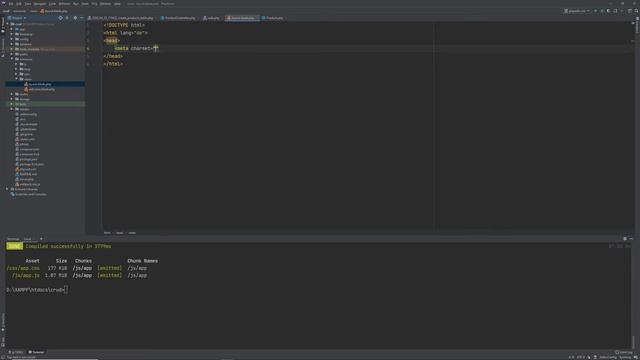
Task: Open the VCS menu
Action: tap(94, 4)
